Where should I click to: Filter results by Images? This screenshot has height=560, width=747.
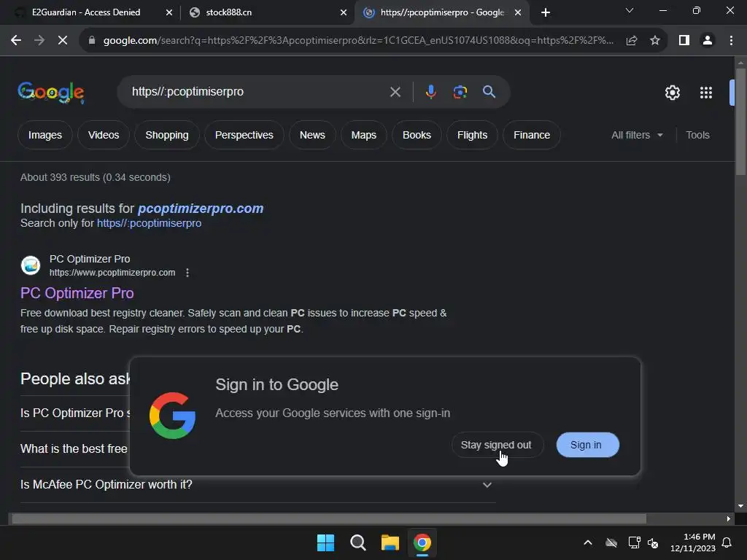[44, 135]
